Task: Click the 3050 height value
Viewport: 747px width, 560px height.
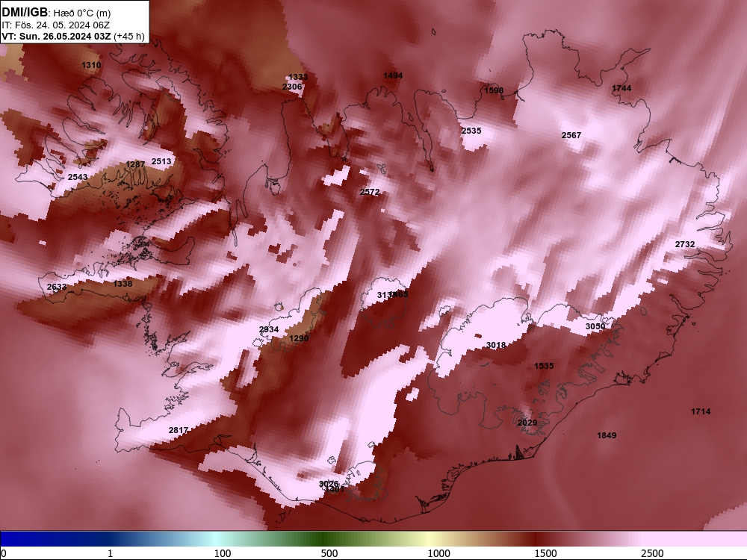Action: pyautogui.click(x=595, y=326)
